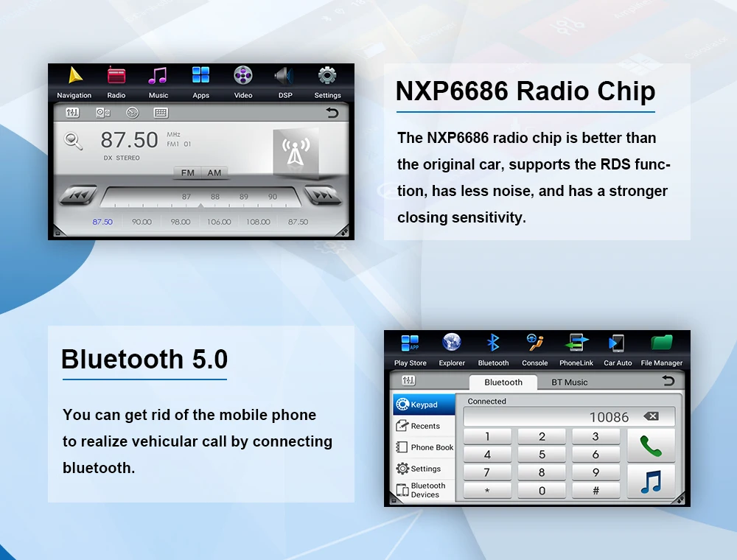This screenshot has width=737, height=560.
Task: Open the Video app icon
Action: [243, 83]
